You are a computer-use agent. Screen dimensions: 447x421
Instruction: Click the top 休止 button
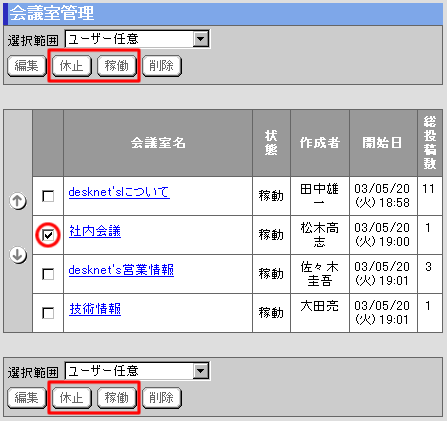point(71,66)
